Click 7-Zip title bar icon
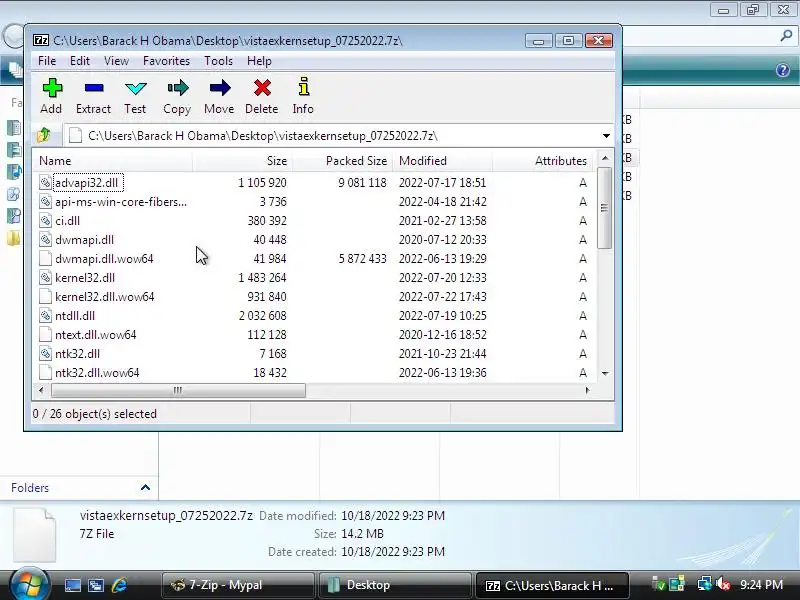 (x=41, y=40)
